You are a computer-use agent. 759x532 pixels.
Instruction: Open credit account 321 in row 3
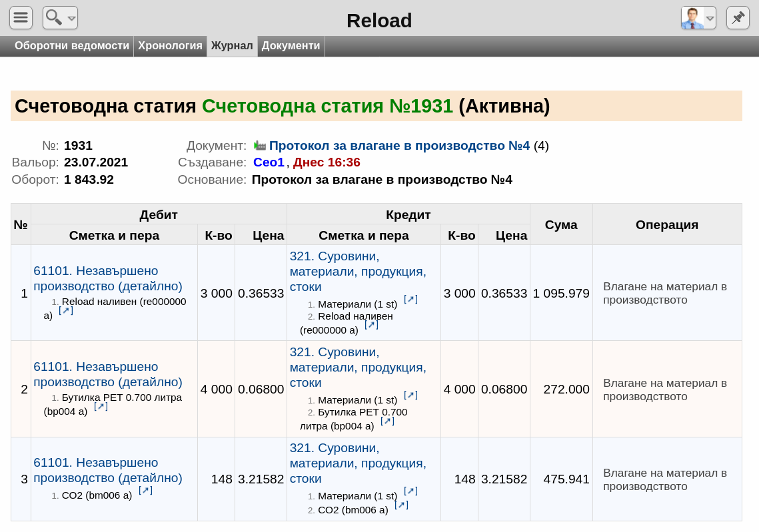(358, 463)
